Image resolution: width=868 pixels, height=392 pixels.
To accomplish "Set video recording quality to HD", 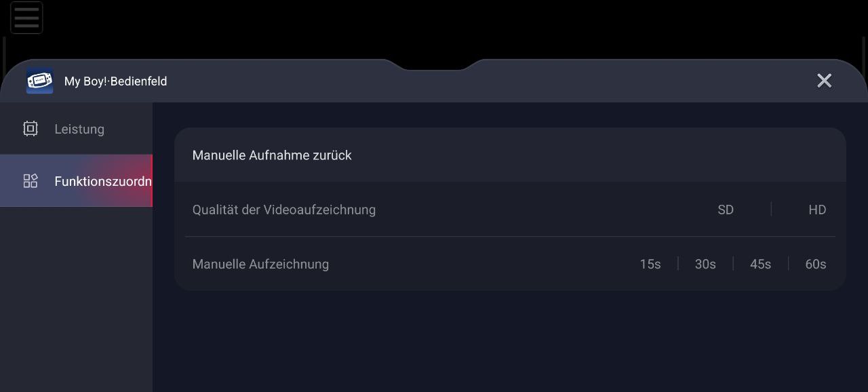I will pos(816,210).
